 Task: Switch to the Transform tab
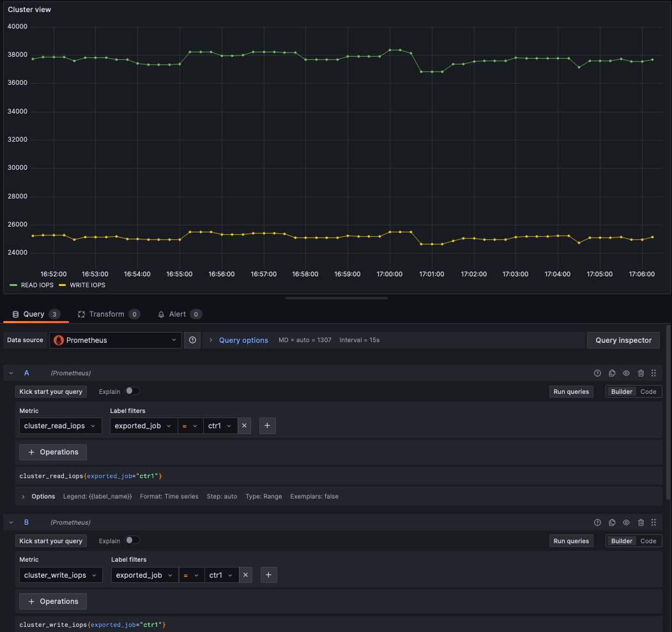[109, 314]
